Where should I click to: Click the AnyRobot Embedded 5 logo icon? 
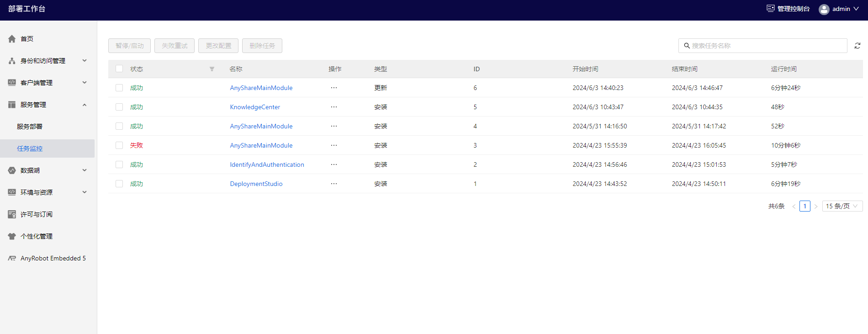pos(12,258)
